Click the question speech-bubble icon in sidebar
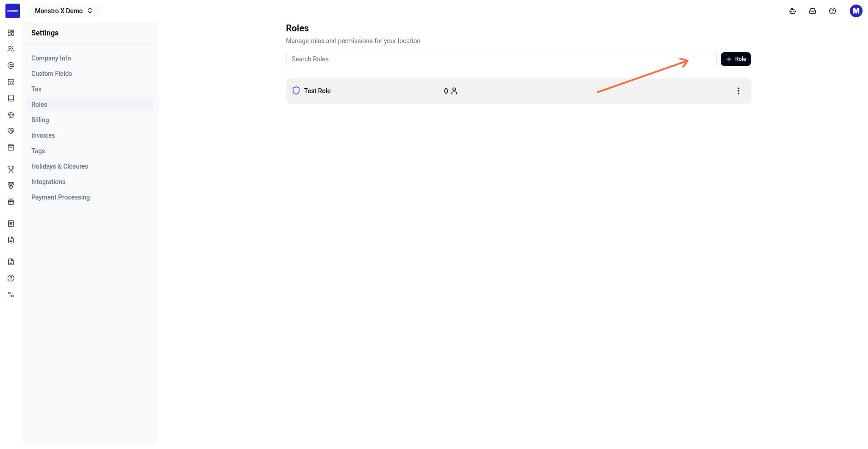Screen dimensions: 868x449 (x=11, y=278)
